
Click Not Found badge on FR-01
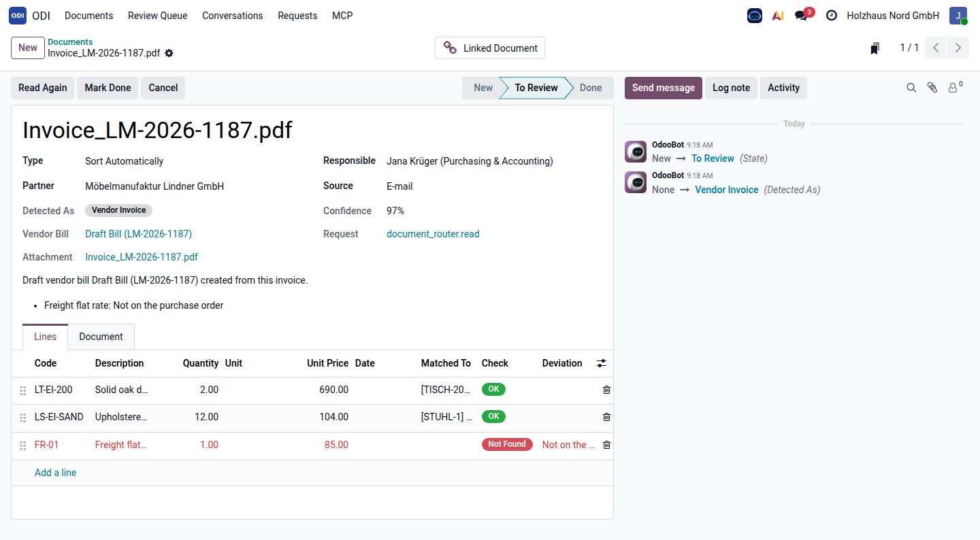click(x=507, y=444)
